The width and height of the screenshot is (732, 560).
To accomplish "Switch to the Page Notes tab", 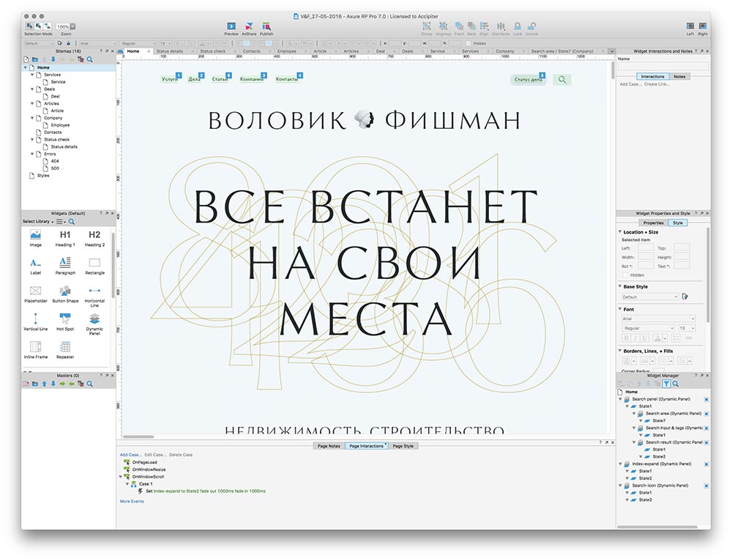I will [329, 445].
